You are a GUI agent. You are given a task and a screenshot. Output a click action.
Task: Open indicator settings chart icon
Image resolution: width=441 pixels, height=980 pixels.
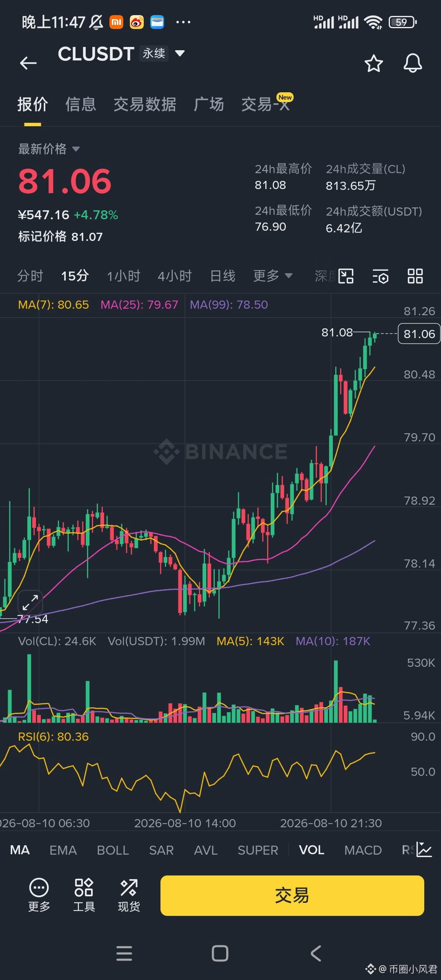pos(424,850)
